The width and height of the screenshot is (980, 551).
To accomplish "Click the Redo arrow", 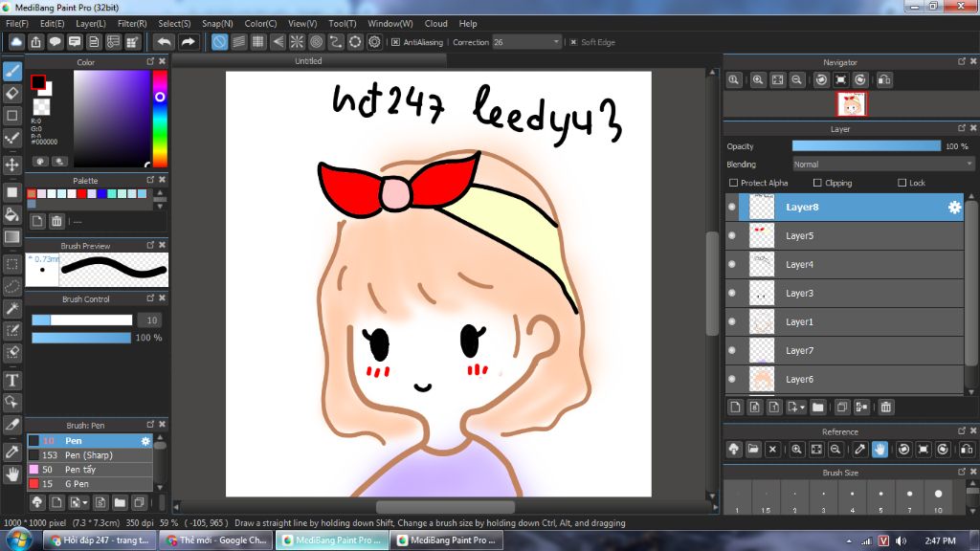I will [188, 42].
